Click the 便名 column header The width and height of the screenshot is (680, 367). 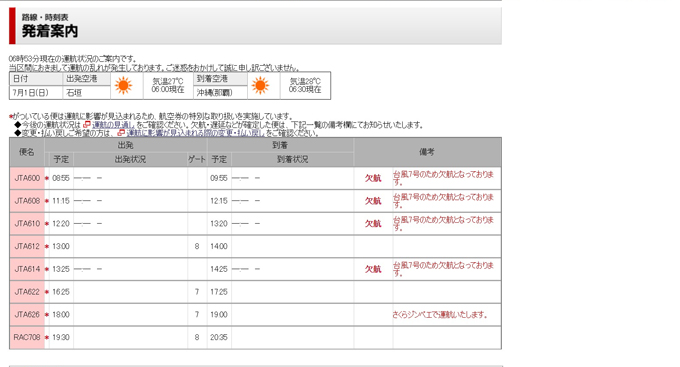click(27, 152)
